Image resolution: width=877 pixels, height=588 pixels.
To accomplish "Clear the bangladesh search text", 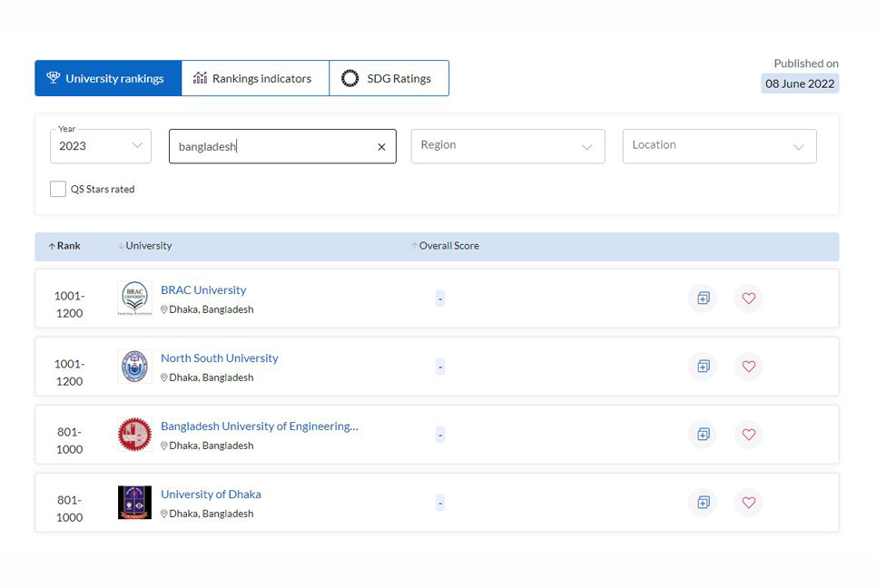I will tap(381, 147).
